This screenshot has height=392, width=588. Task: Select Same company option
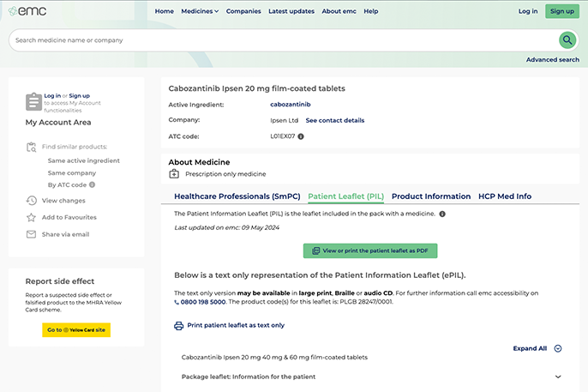(72, 173)
